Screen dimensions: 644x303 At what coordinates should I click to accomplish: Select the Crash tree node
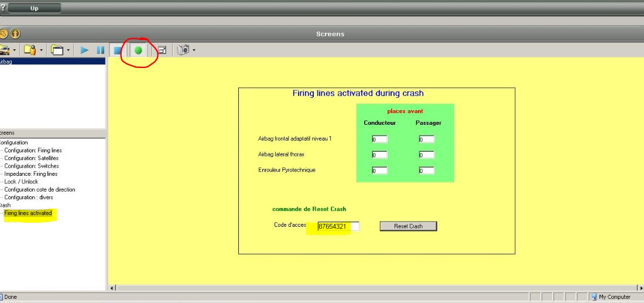(x=5, y=205)
